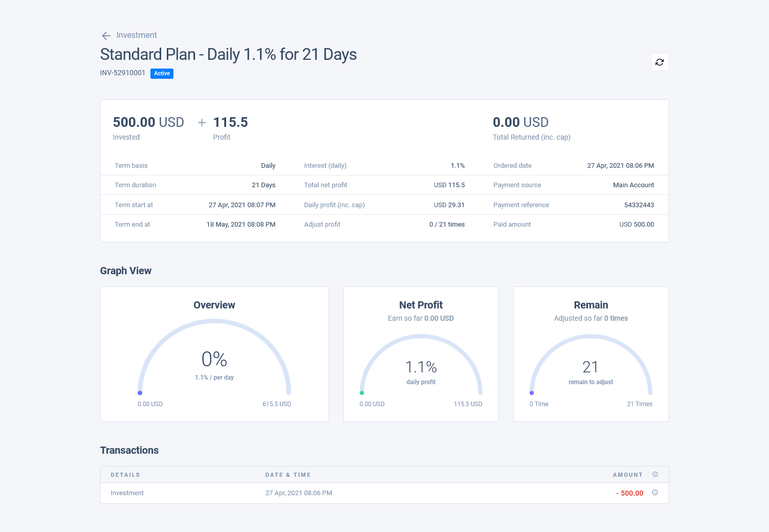Select the invoice ID INV-52910001
The height and width of the screenshot is (532, 769).
pos(123,73)
